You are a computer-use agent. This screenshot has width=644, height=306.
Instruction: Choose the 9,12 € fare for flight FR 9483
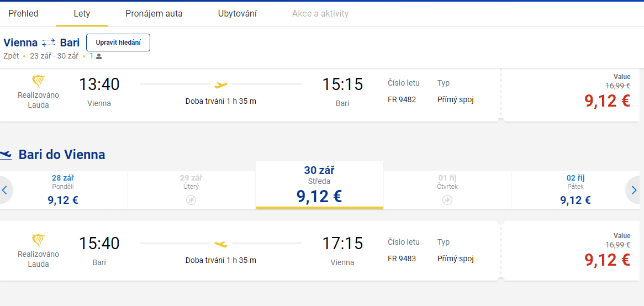607,260
